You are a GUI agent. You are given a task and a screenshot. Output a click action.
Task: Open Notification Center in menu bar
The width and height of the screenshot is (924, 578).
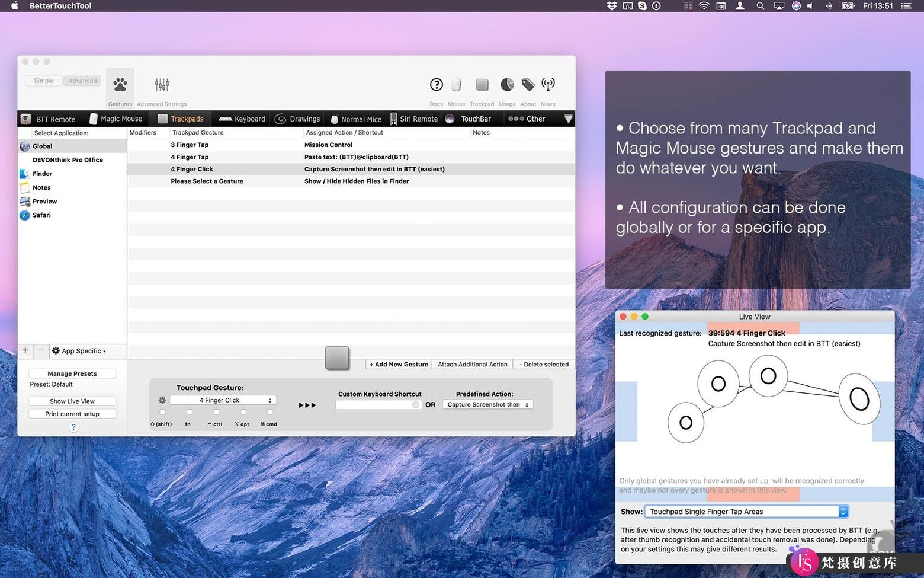pos(906,6)
